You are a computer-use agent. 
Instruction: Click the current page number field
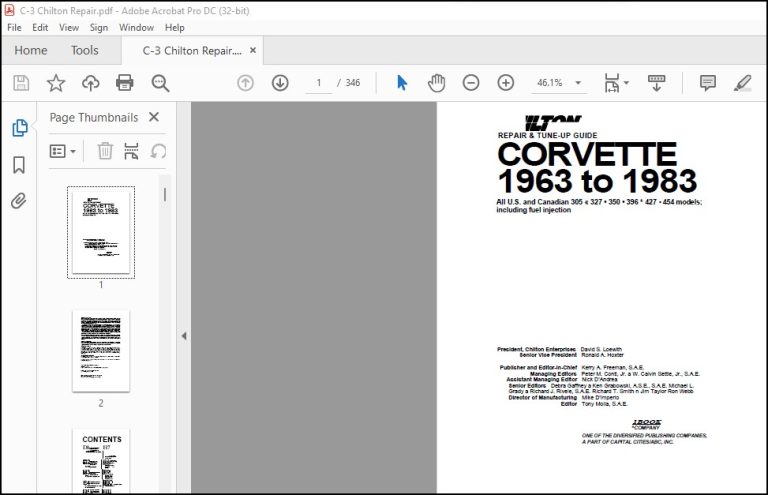point(319,83)
